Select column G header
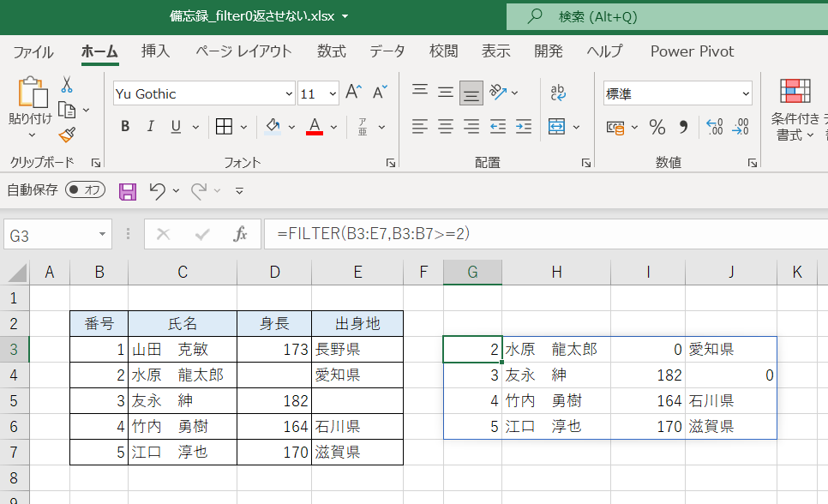 click(472, 272)
